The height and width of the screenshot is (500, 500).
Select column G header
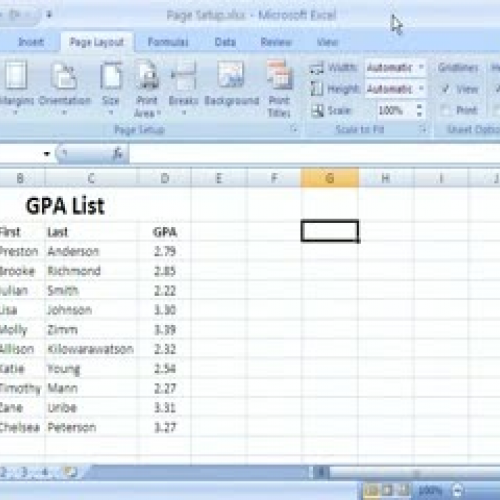(x=330, y=178)
